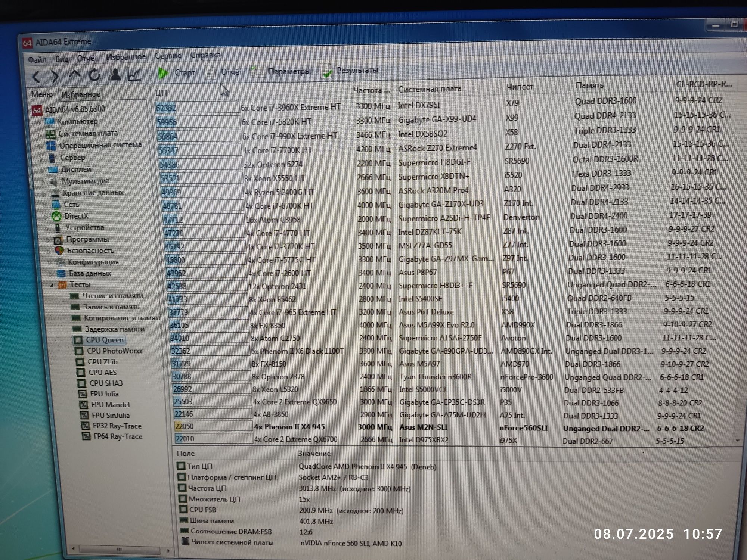747x560 pixels.
Task: Select the Чтение из памяти test
Action: point(112,296)
